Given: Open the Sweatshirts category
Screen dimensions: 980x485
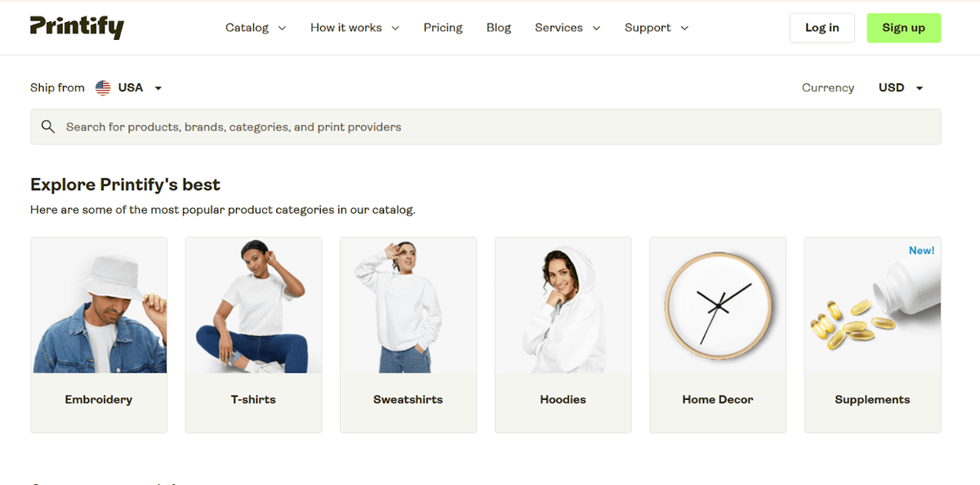Looking at the screenshot, I should pos(408,335).
